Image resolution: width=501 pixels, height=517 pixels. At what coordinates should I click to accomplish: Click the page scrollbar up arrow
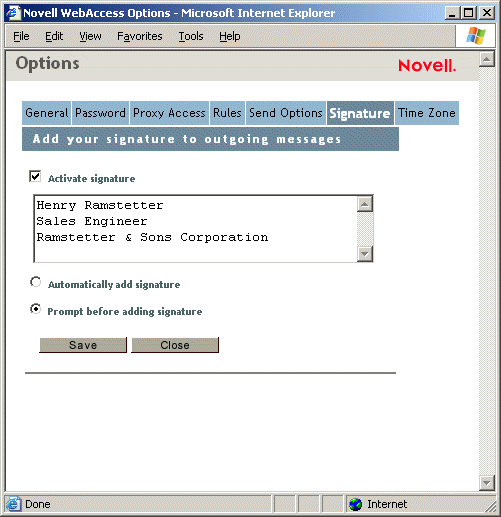pyautogui.click(x=487, y=59)
